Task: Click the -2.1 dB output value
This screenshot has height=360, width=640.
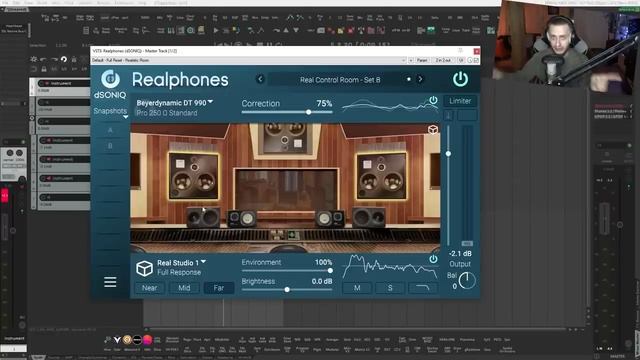Action: 460,253
